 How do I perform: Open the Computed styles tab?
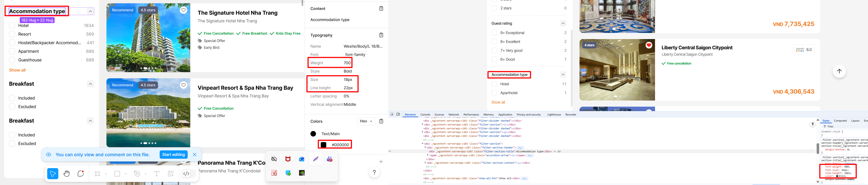840,121
